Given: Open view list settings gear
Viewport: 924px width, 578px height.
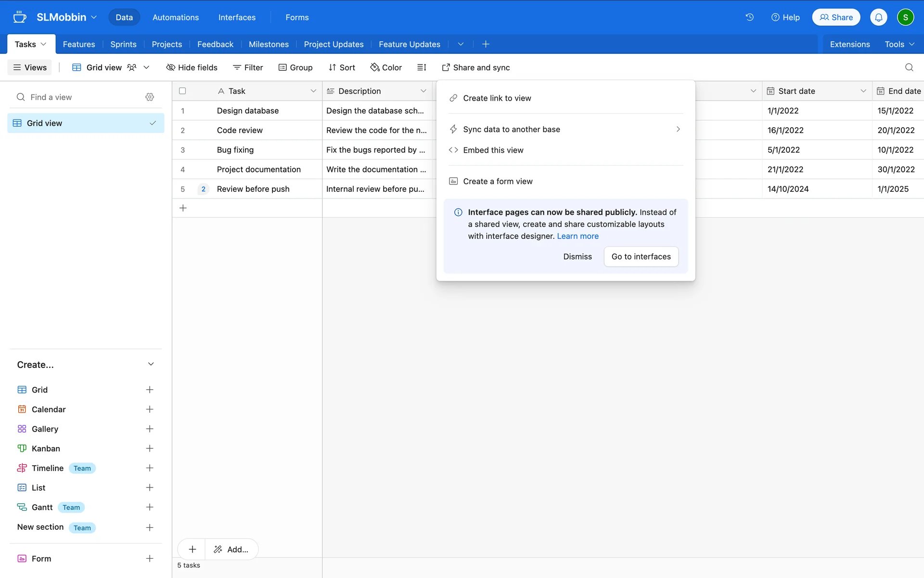Looking at the screenshot, I should [150, 97].
